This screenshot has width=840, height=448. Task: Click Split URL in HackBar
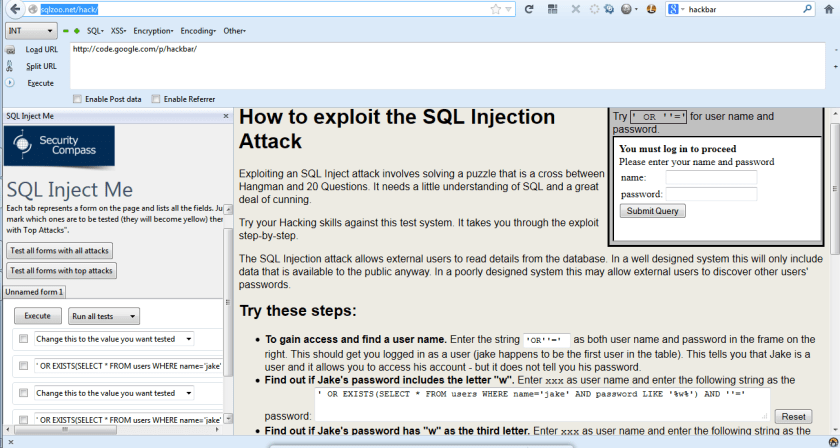tap(41, 66)
